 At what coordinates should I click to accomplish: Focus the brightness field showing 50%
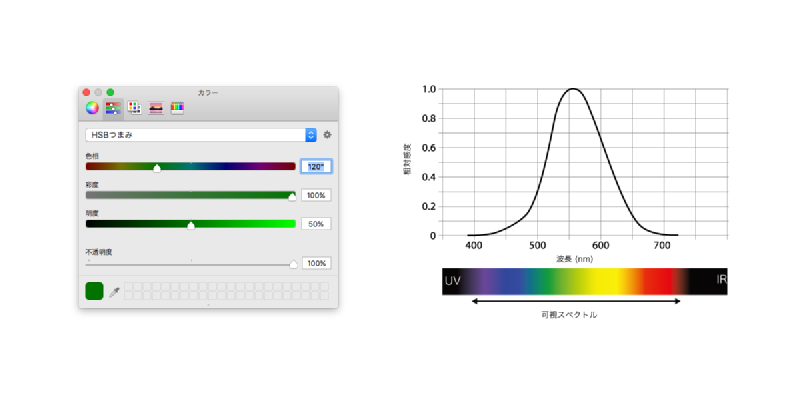tap(316, 224)
